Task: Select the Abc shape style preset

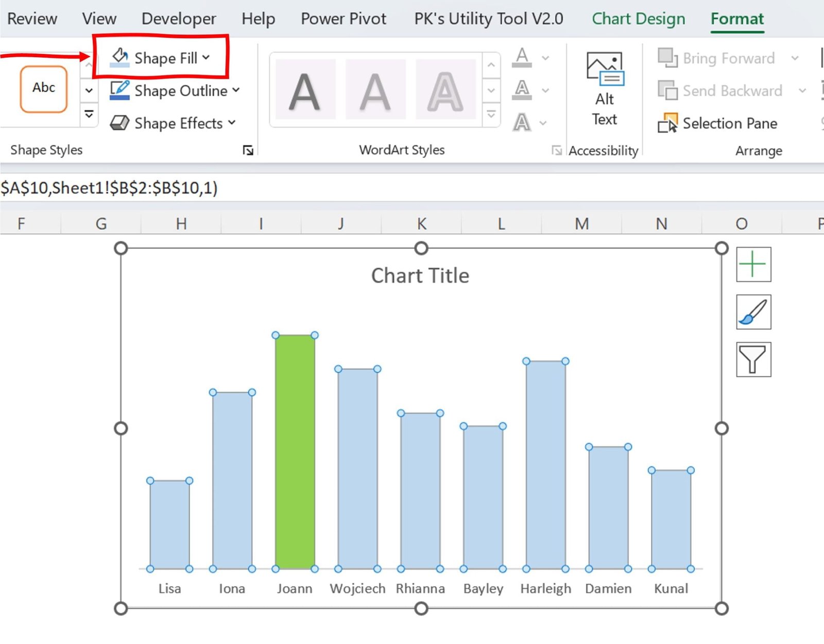Action: pos(43,89)
